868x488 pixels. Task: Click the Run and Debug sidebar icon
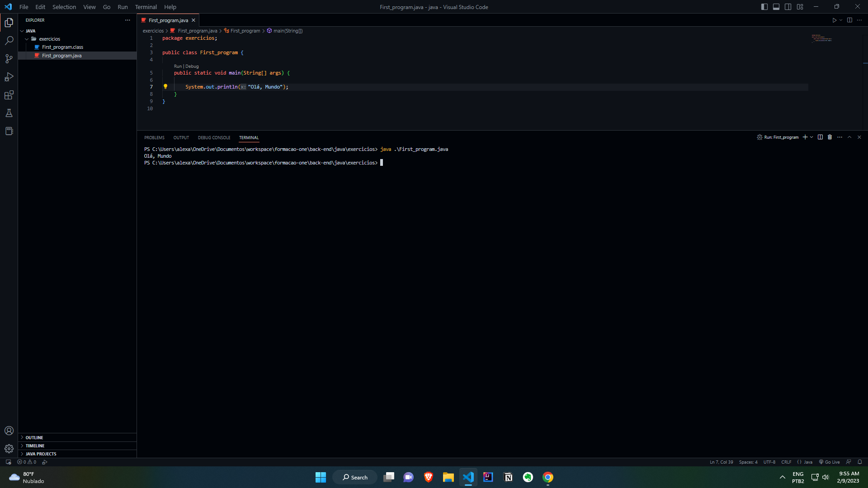[x=8, y=76]
